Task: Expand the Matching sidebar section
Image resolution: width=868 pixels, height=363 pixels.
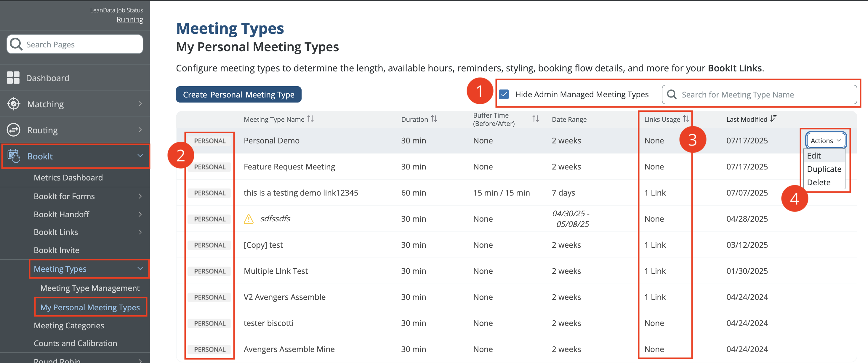Action: 140,104
